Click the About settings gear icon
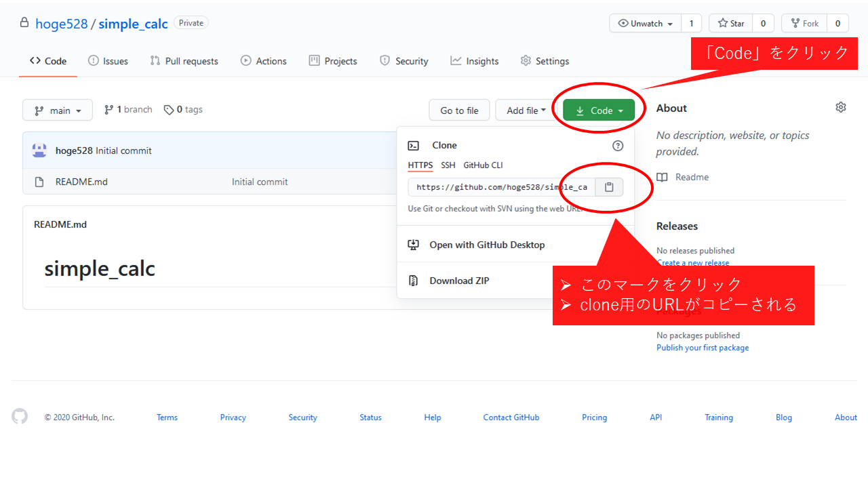The image size is (868, 488). coord(841,107)
